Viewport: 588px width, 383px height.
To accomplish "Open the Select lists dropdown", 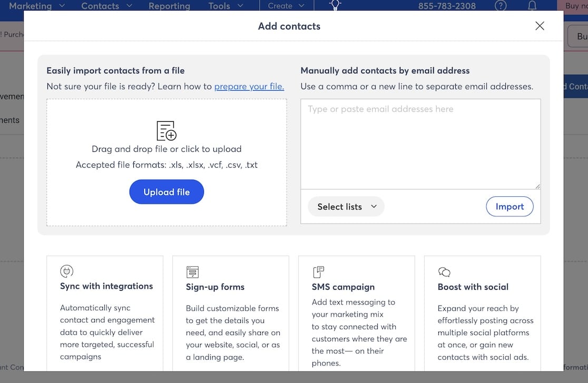I will click(346, 206).
